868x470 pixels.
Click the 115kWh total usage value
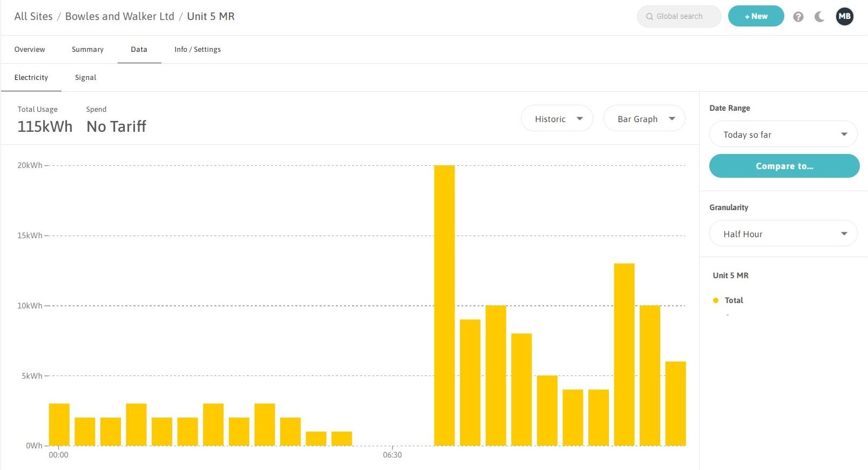click(45, 126)
